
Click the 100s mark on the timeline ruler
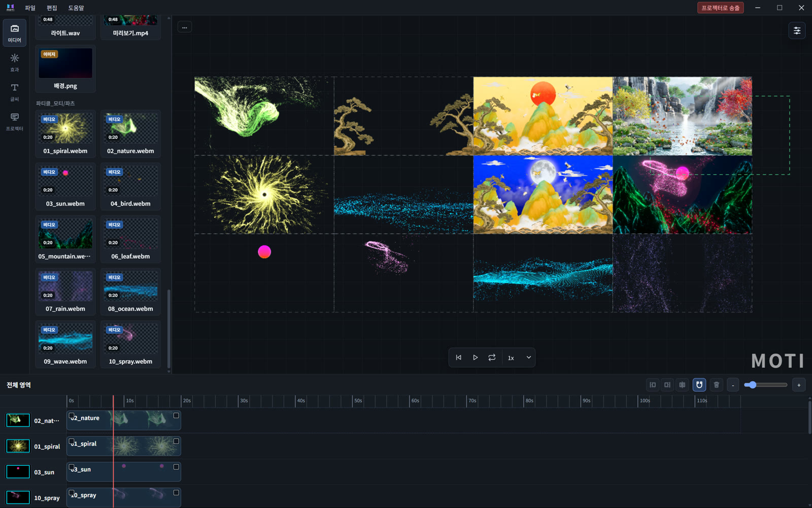[645, 401]
